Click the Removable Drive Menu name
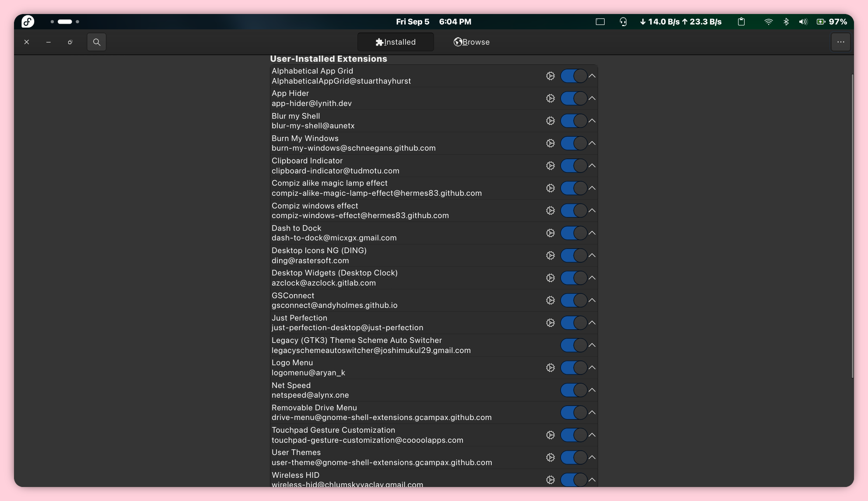 tap(314, 408)
